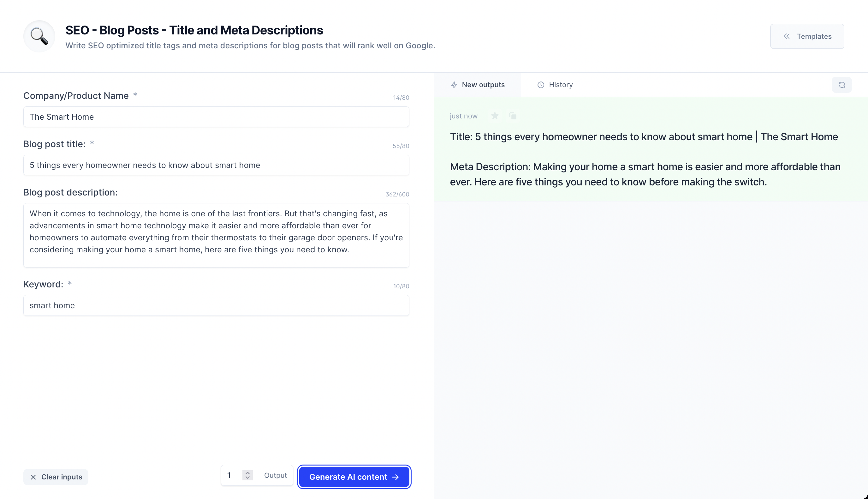Select the New outputs tab
Screen dimensions: 868x499
click(x=477, y=85)
